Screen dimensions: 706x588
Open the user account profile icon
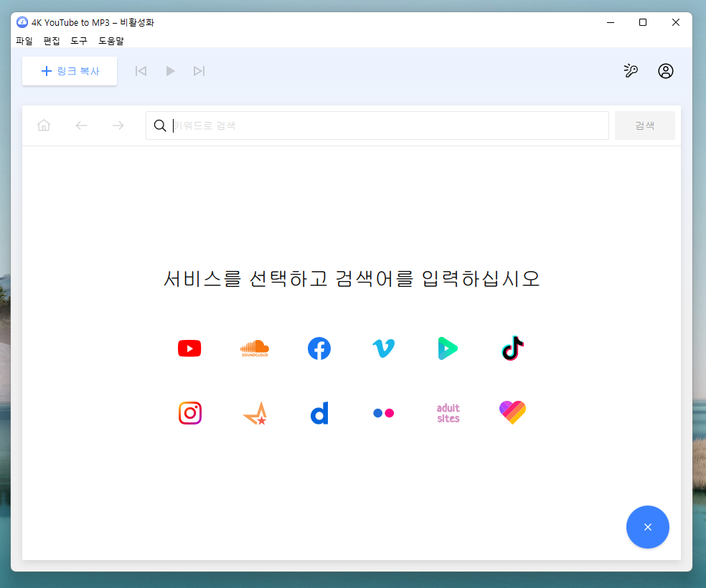pyautogui.click(x=666, y=71)
